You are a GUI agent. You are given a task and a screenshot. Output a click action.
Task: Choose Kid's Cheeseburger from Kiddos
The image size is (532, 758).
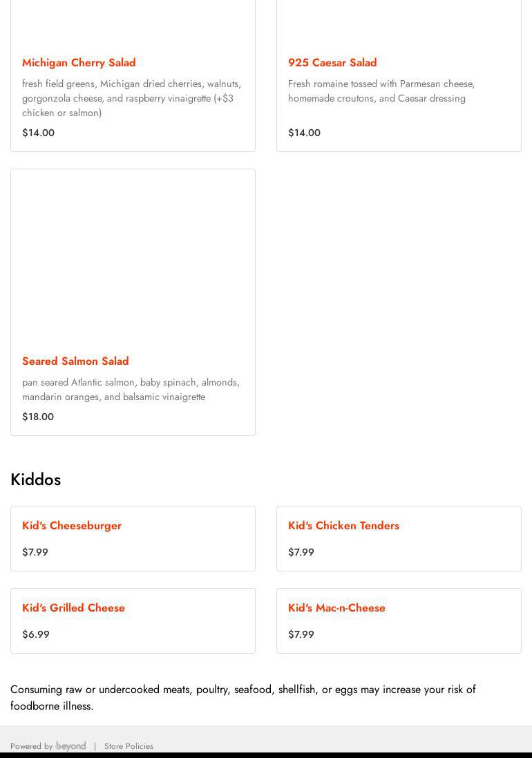(72, 525)
